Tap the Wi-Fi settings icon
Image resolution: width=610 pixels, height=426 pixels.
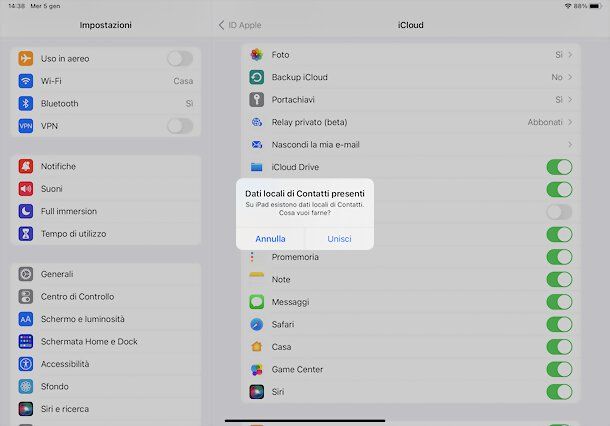point(25,81)
